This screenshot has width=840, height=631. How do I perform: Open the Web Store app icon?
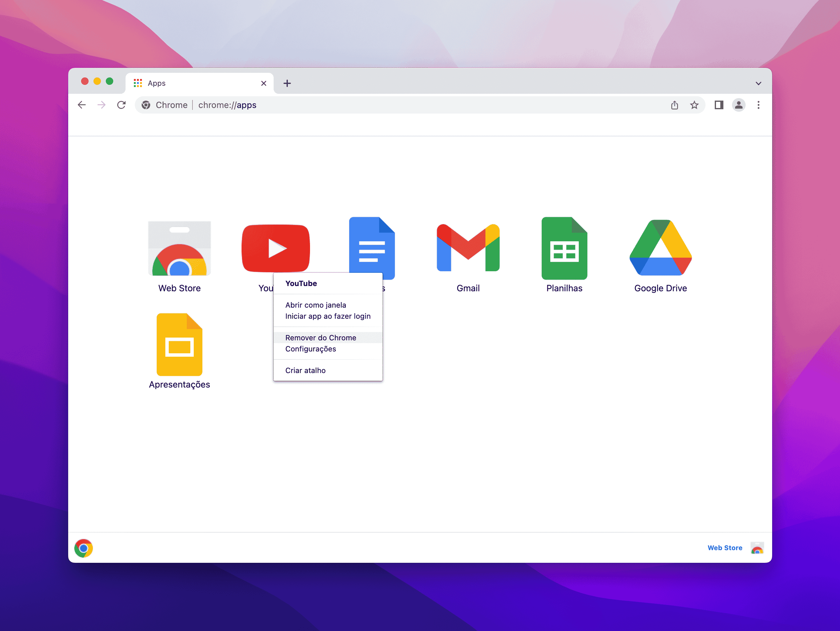click(x=179, y=248)
